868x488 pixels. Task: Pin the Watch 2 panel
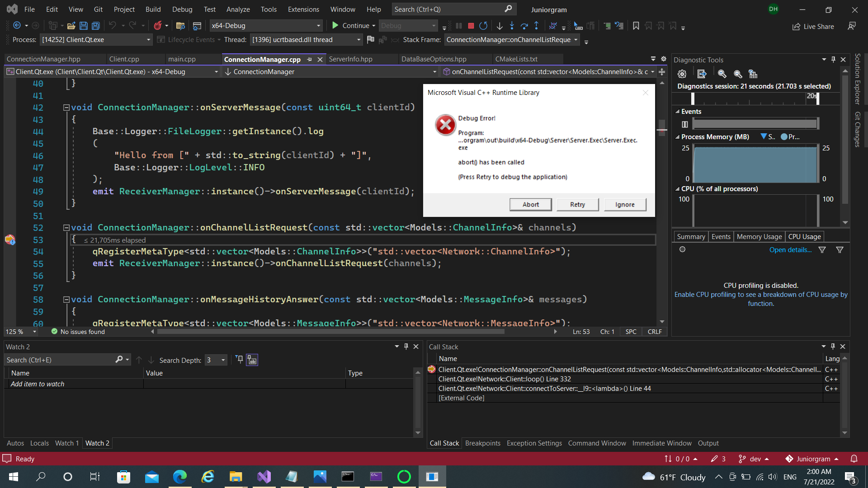[x=406, y=346]
